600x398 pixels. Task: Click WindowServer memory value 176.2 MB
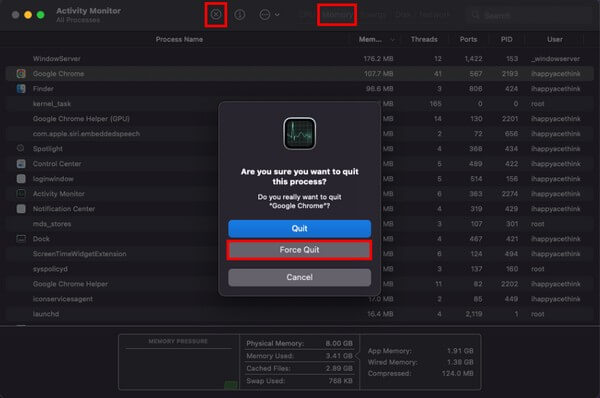378,59
